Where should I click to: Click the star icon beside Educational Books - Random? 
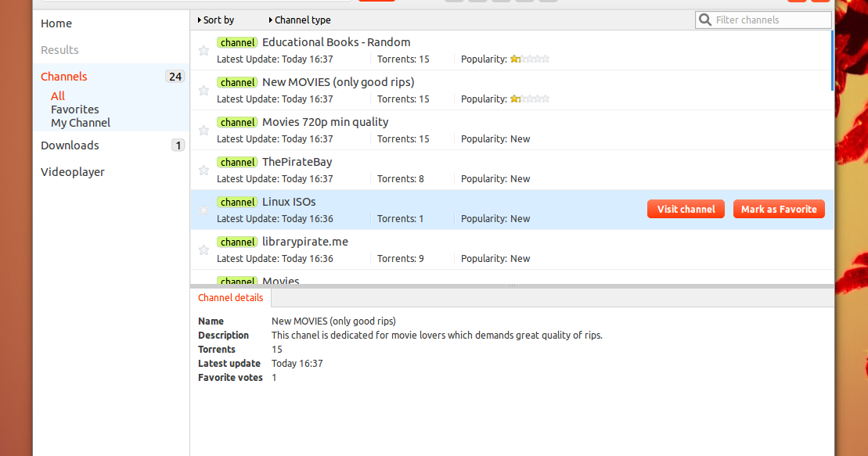[x=203, y=50]
